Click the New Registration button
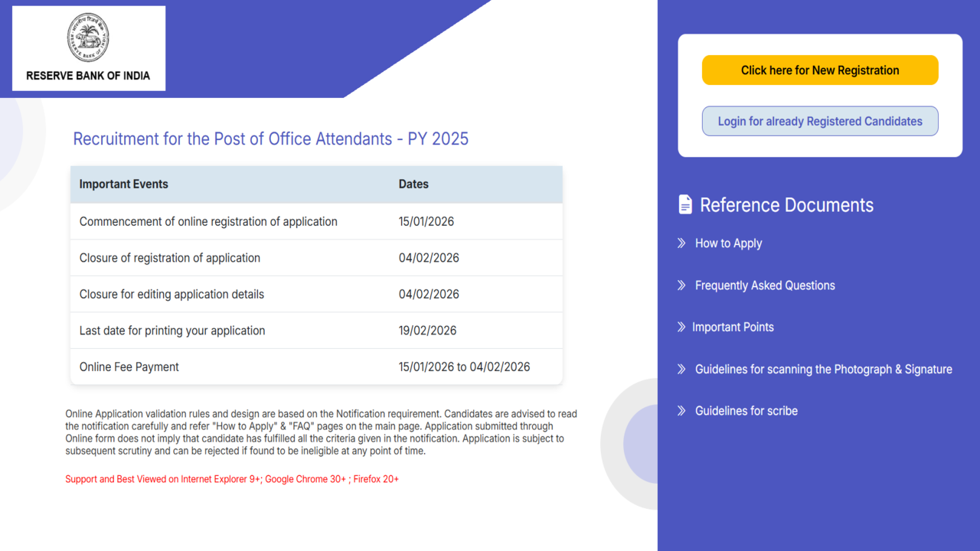The image size is (980, 551). [x=820, y=70]
